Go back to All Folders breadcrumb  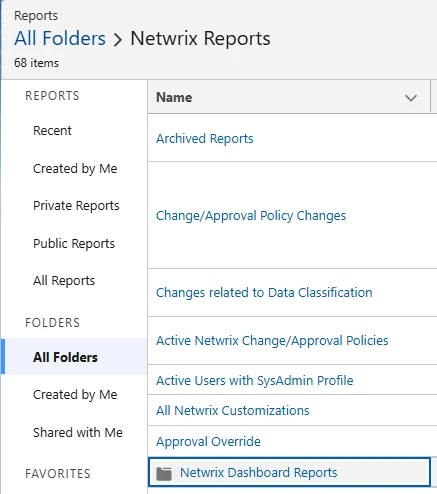pyautogui.click(x=60, y=38)
